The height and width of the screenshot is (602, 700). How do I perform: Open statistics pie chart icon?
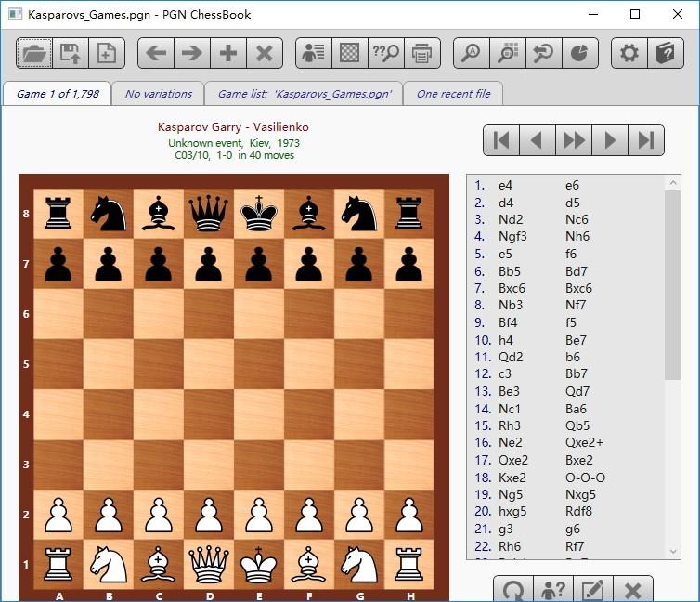(580, 53)
